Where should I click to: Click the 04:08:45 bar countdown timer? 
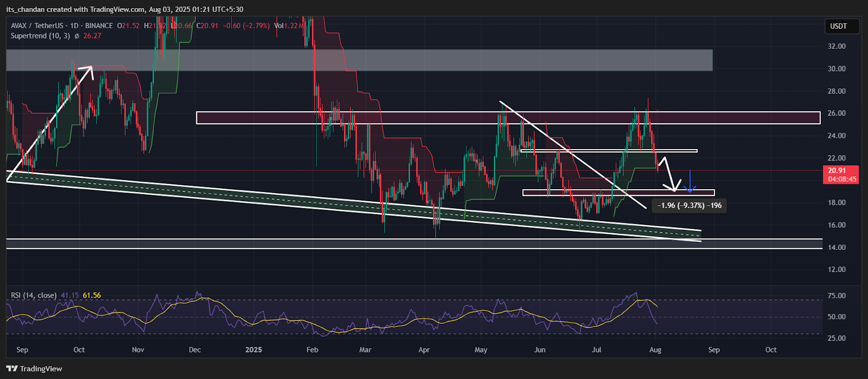pyautogui.click(x=841, y=179)
